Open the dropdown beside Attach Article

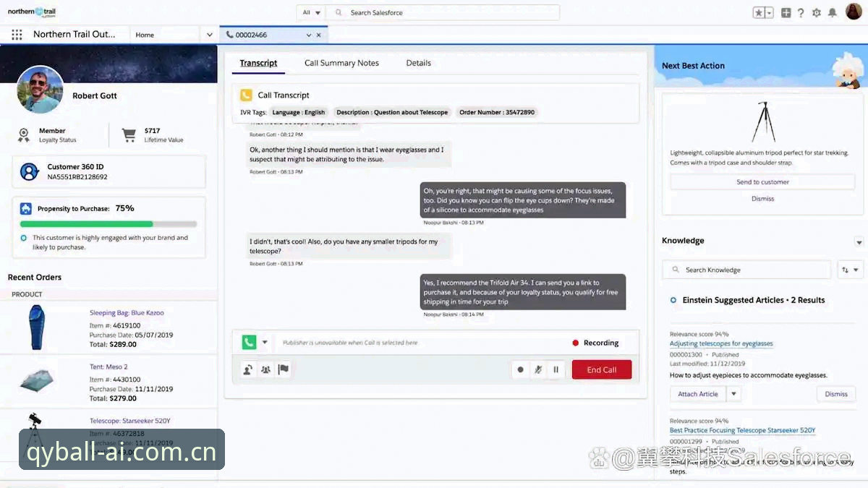[x=733, y=394]
